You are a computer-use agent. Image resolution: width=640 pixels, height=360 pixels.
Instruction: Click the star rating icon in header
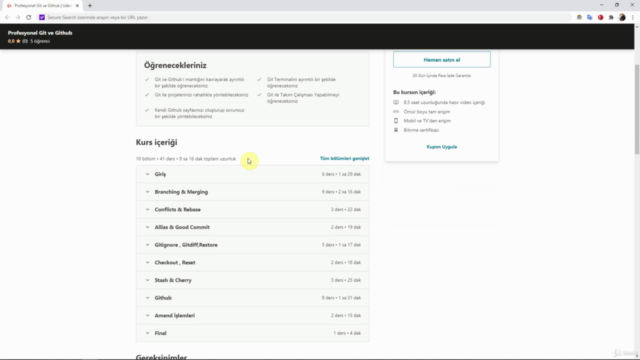click(x=18, y=41)
